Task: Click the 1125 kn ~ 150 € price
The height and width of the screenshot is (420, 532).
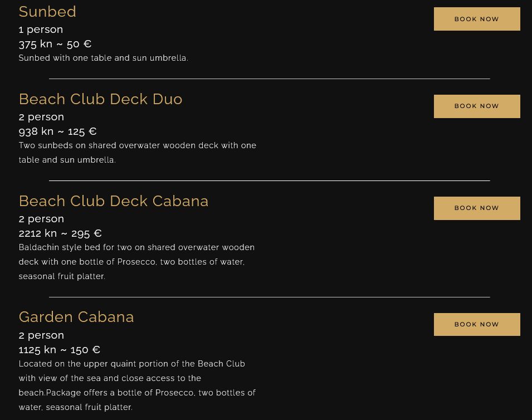Action: [x=59, y=349]
